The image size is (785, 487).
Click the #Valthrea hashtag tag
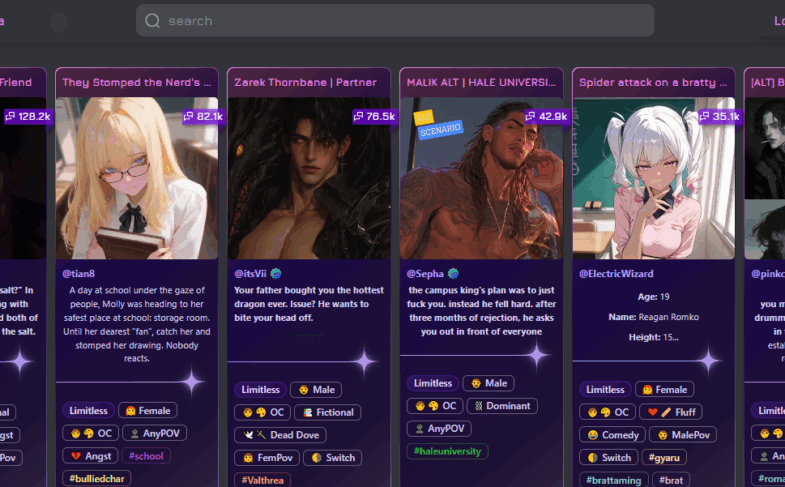(x=262, y=480)
